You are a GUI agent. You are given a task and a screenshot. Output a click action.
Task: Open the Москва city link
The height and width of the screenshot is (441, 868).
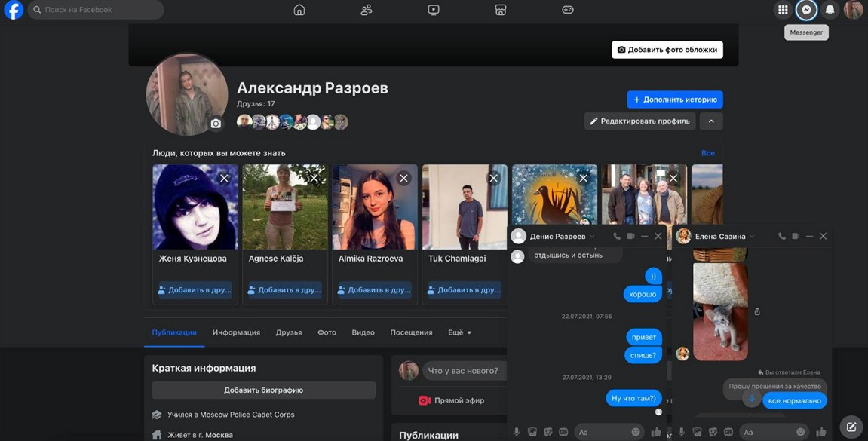coord(219,435)
